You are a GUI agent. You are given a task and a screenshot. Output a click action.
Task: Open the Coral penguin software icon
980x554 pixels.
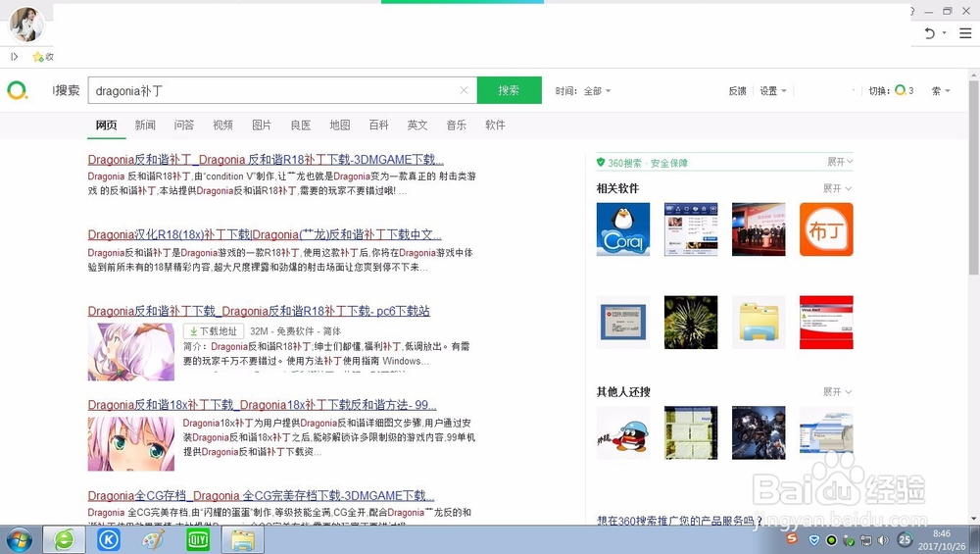[623, 228]
